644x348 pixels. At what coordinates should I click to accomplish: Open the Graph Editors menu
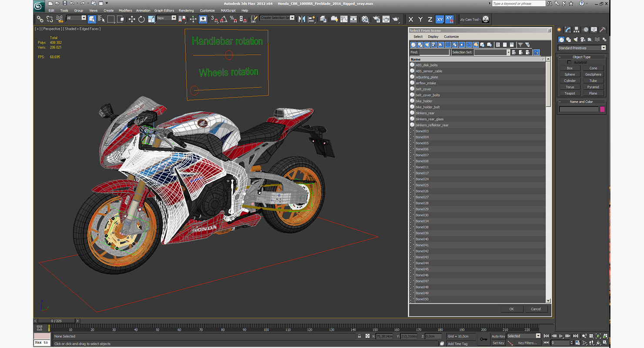click(x=164, y=10)
